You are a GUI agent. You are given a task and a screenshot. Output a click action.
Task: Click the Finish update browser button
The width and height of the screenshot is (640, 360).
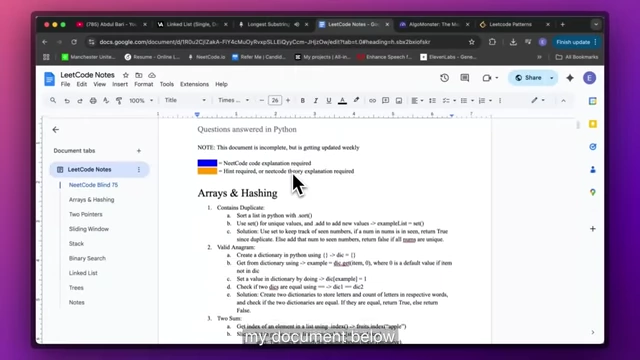(x=576, y=42)
